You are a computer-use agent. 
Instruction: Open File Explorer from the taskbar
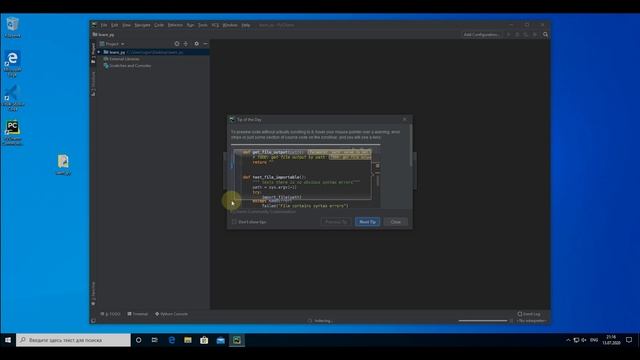(x=188, y=340)
